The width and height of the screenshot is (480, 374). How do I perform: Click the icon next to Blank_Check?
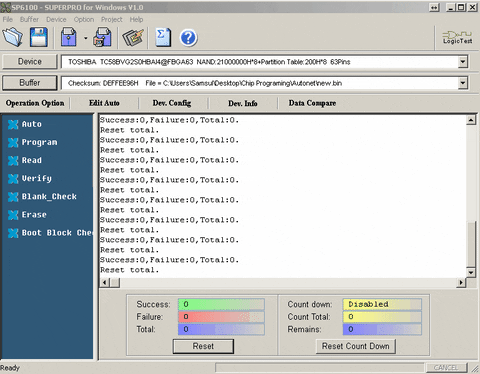click(x=13, y=197)
